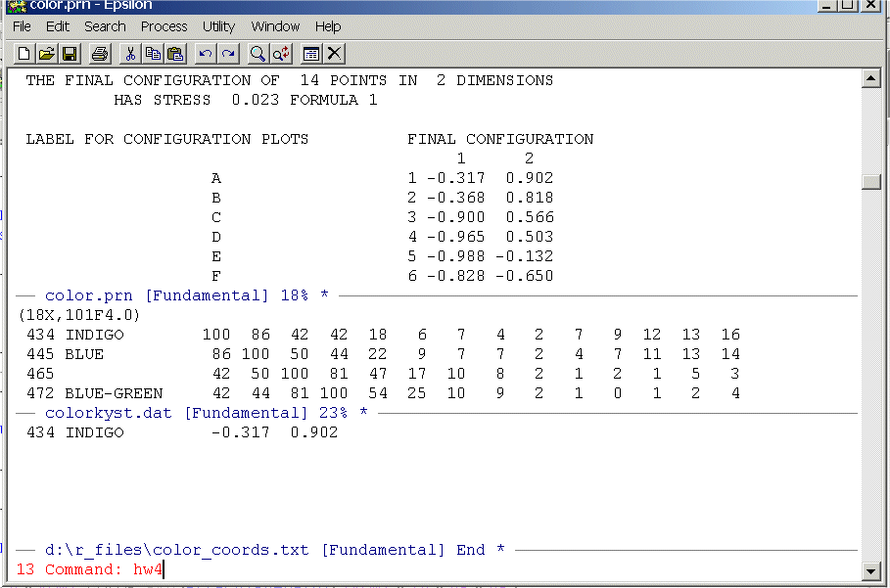Paste using the clipboard icon

[x=175, y=53]
